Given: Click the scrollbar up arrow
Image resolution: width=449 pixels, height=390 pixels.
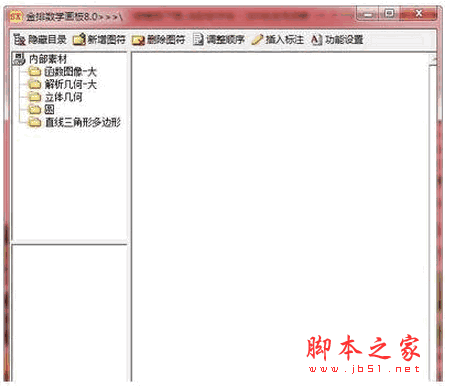Looking at the screenshot, I should [x=433, y=59].
